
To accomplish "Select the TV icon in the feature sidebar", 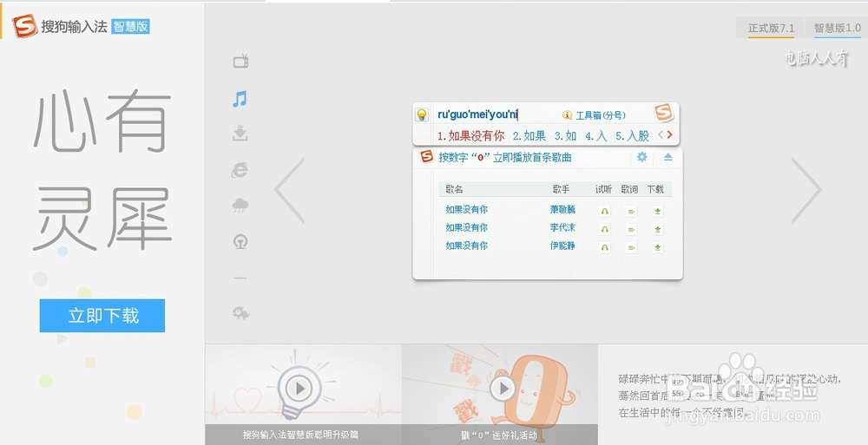I will [x=240, y=61].
